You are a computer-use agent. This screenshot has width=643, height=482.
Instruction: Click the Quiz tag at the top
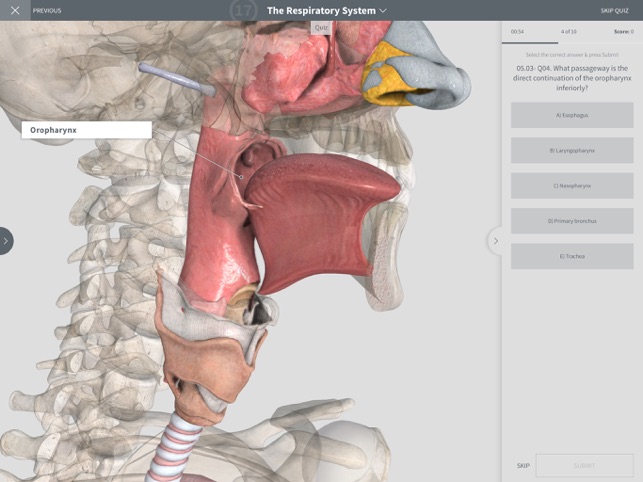(x=321, y=27)
